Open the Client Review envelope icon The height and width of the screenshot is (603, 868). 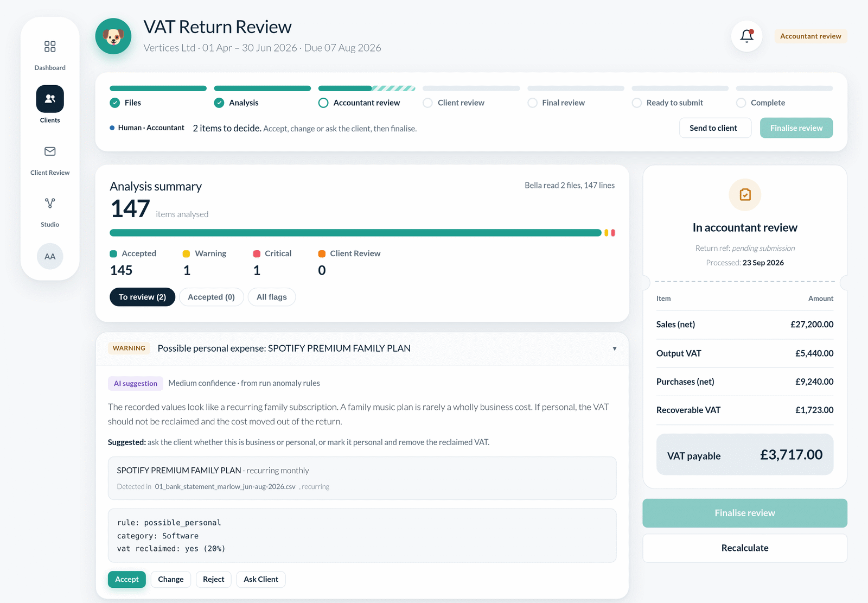tap(50, 151)
